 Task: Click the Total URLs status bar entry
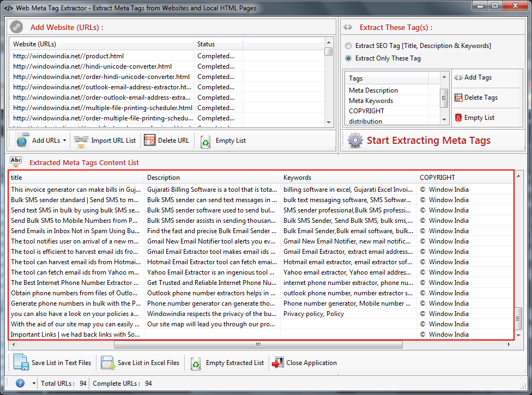click(63, 384)
